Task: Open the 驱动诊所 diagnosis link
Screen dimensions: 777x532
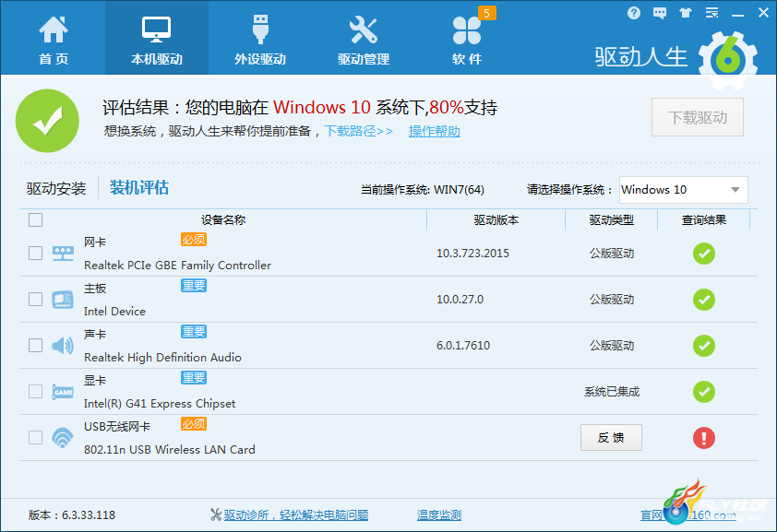Action: tap(296, 515)
